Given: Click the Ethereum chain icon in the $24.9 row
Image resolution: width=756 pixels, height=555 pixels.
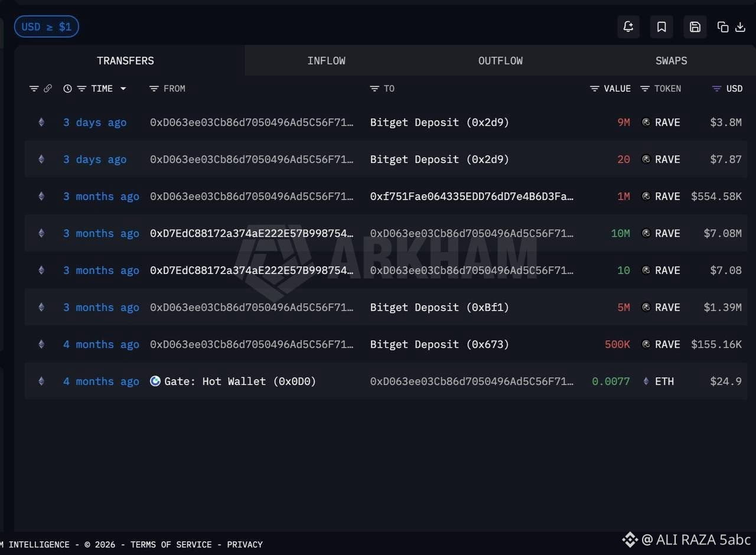Looking at the screenshot, I should pyautogui.click(x=41, y=381).
